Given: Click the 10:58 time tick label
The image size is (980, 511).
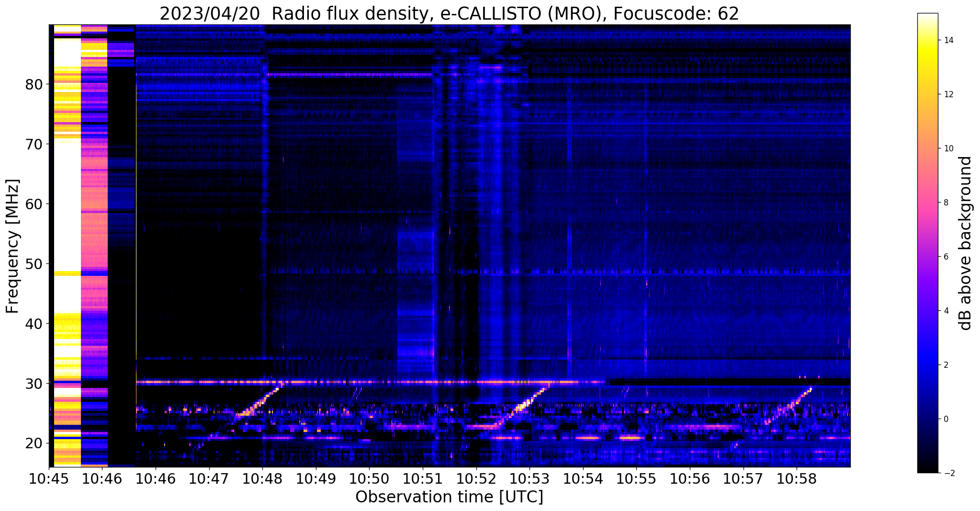Looking at the screenshot, I should pos(797,478).
